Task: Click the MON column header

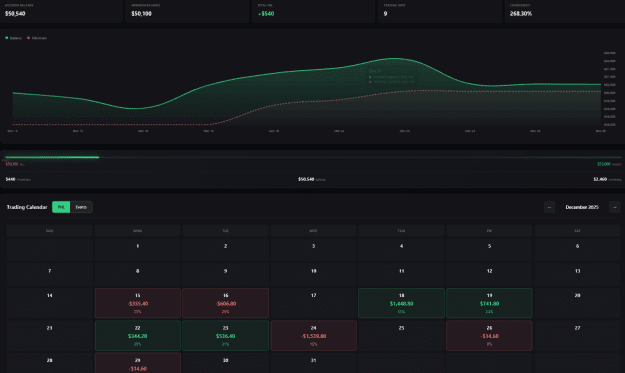Action: pyautogui.click(x=138, y=231)
